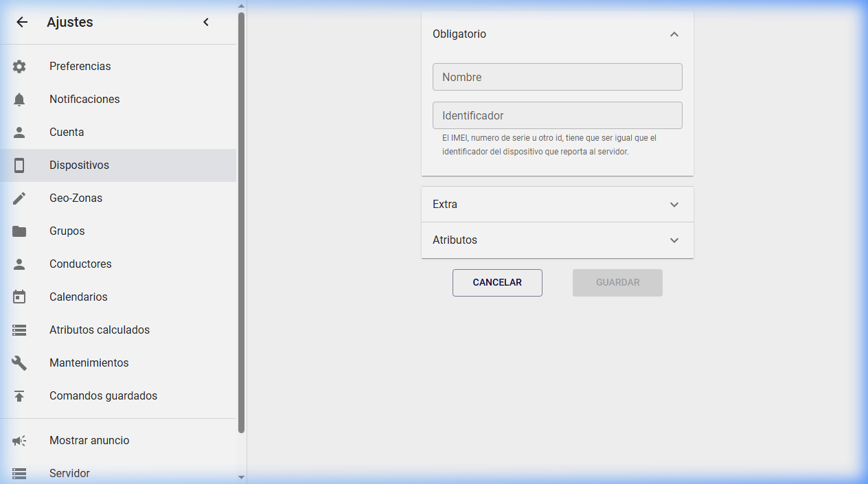Open Preferencias settings

pos(118,67)
